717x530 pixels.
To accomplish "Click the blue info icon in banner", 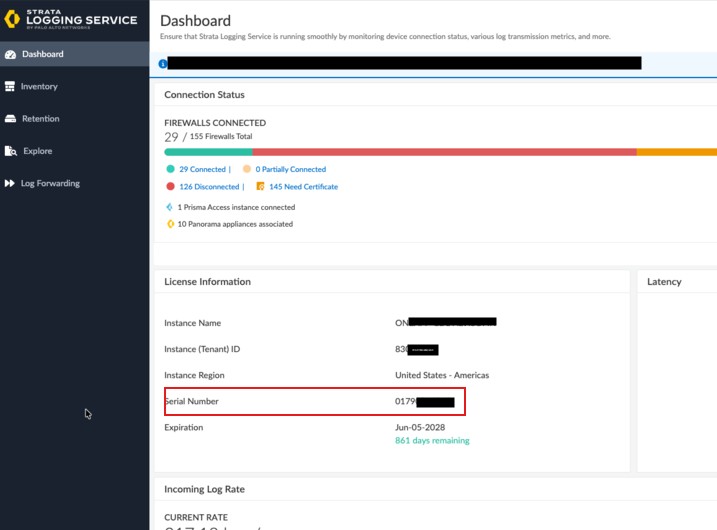I will [163, 64].
